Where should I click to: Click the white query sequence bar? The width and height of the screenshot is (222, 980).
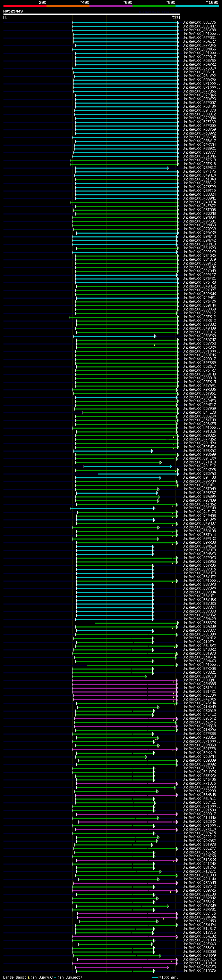pyautogui.click(x=92, y=14)
